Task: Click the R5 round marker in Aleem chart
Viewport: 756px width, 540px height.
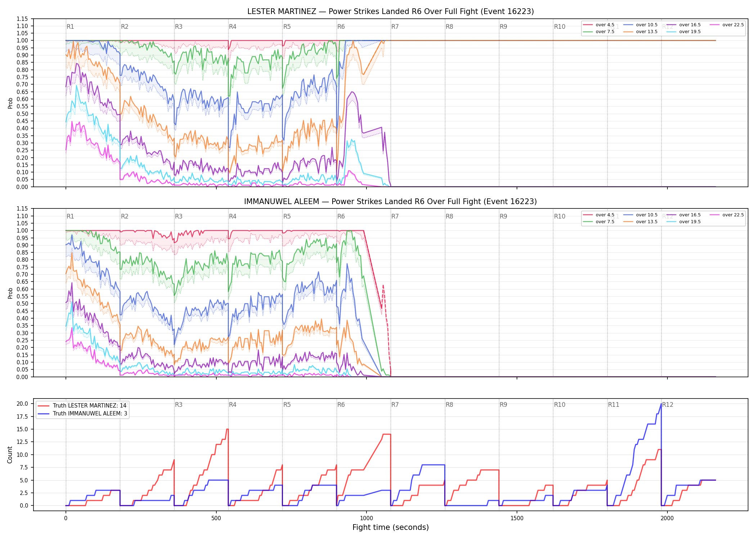Action: point(287,216)
